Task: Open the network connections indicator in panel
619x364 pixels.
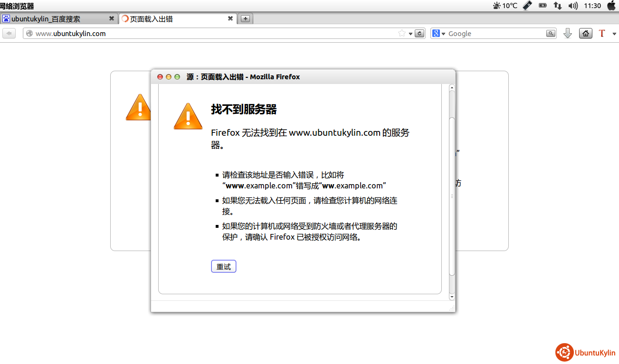Action: [557, 6]
